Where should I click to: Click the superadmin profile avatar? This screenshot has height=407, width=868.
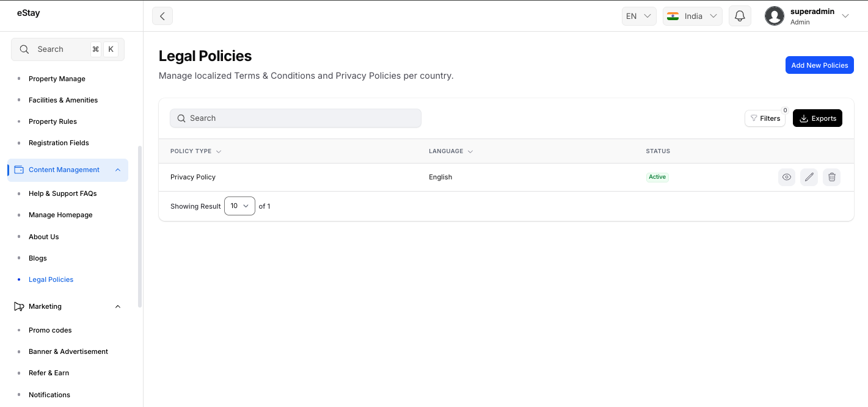[x=775, y=16]
